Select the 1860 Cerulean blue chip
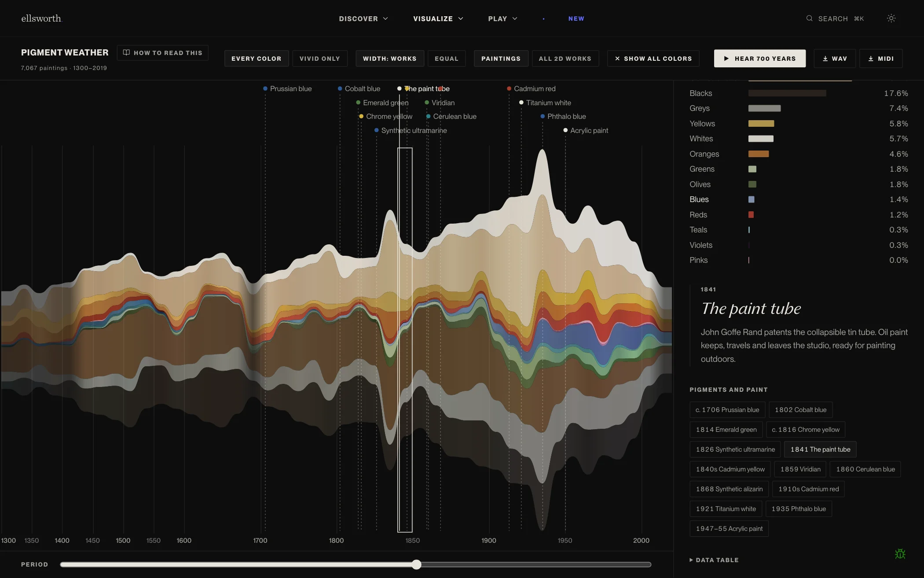The width and height of the screenshot is (924, 578). click(x=865, y=469)
